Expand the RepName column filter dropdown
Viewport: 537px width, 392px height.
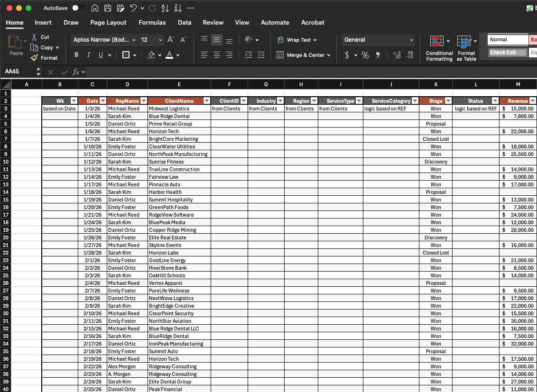143,101
